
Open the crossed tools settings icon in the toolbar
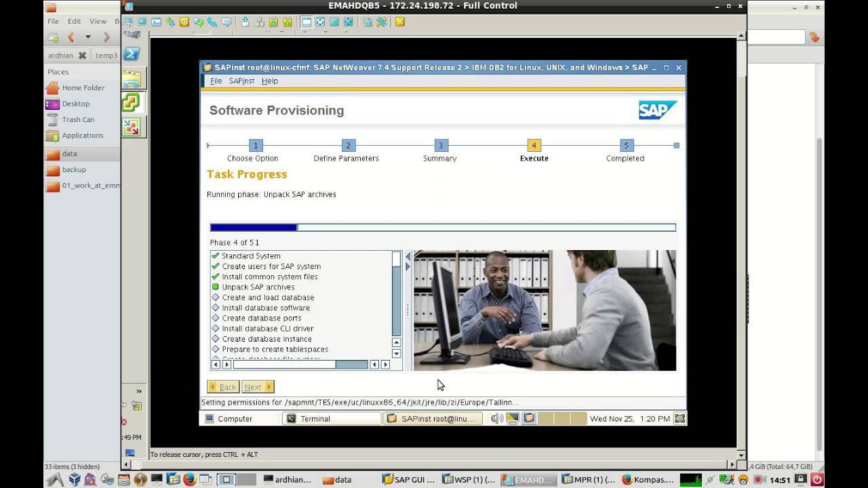point(381,22)
